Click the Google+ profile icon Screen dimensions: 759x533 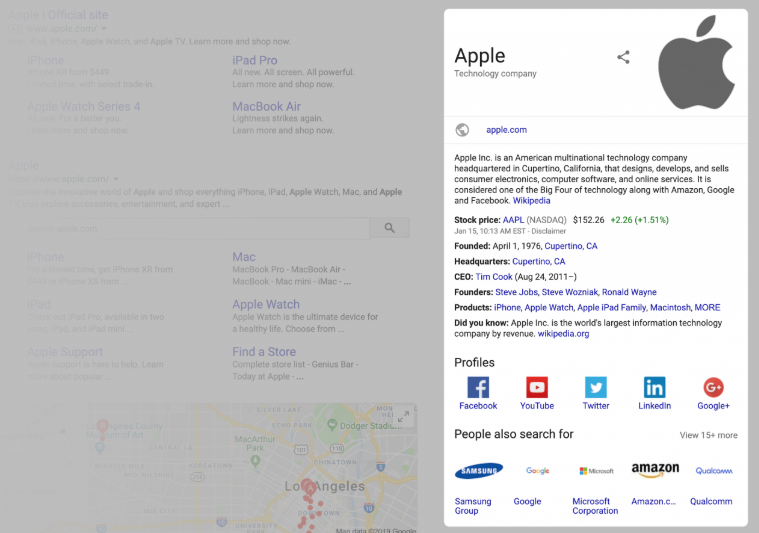713,387
